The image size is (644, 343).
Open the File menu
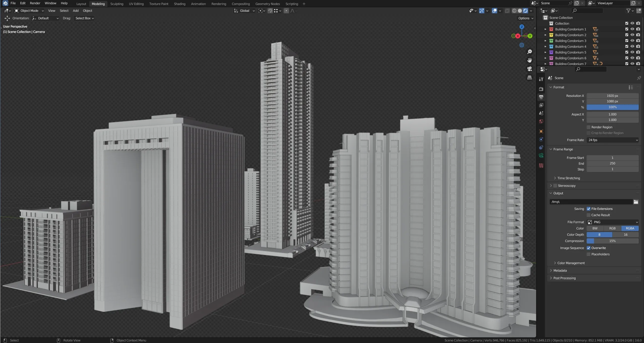click(13, 3)
